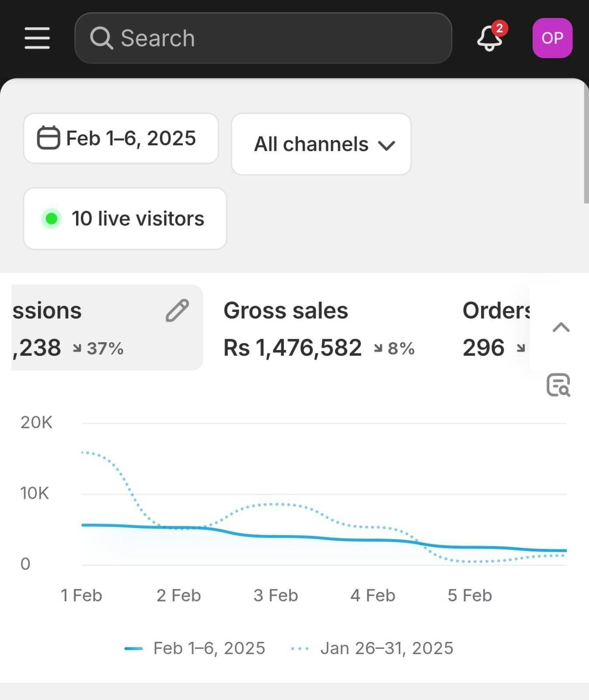Expand the All channels dropdown
Screen dimensions: 589x700
pos(321,144)
